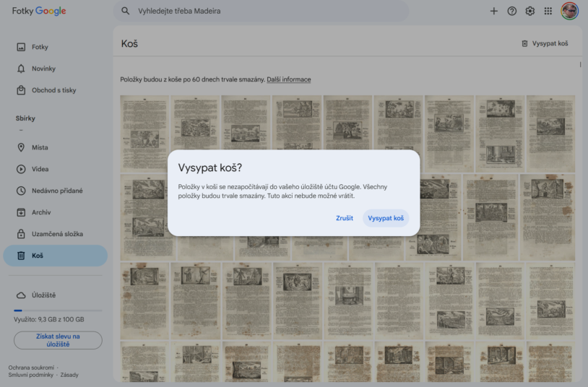Click Využito: 9,3 GB z 100 GB text
This screenshot has height=387, width=588.
(x=48, y=320)
